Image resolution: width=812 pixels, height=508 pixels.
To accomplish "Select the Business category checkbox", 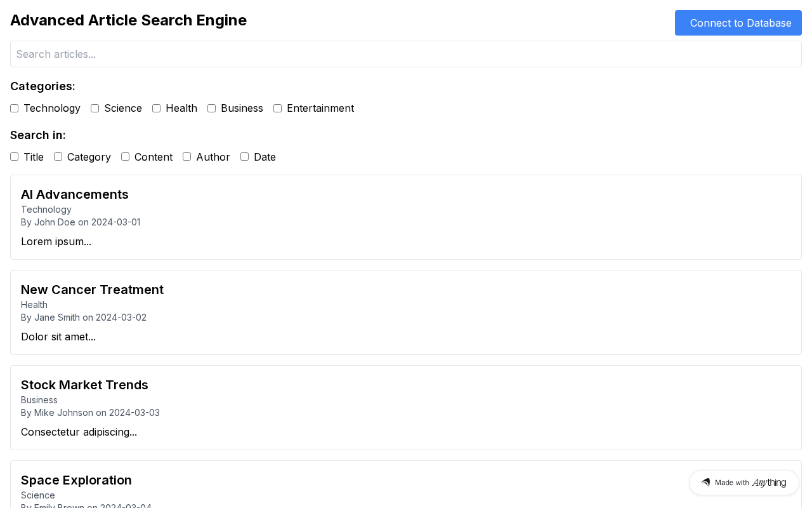I will [x=212, y=109].
